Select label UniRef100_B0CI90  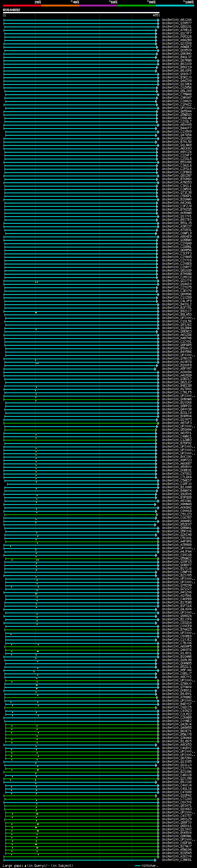point(176,457)
